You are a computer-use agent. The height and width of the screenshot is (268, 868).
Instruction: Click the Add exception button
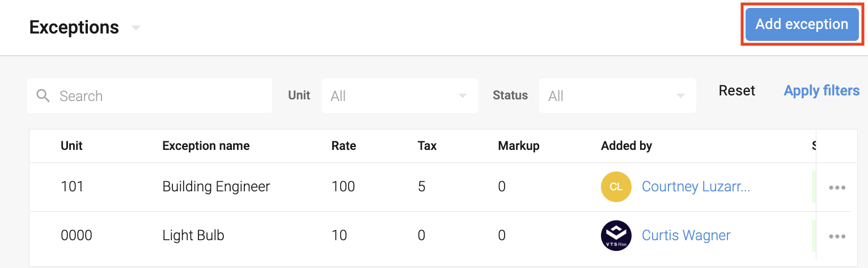coord(802,24)
